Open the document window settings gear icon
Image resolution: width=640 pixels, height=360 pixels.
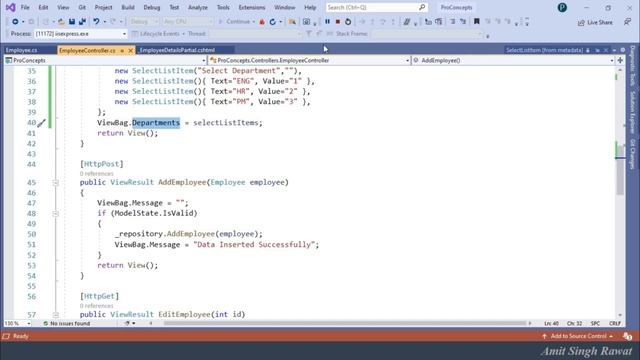click(622, 50)
